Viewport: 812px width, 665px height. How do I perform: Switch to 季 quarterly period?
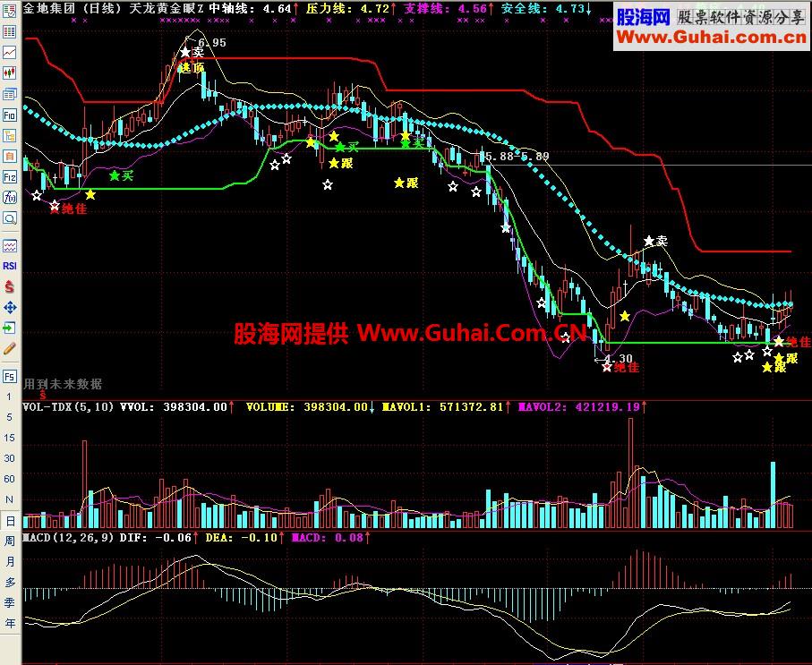click(9, 603)
